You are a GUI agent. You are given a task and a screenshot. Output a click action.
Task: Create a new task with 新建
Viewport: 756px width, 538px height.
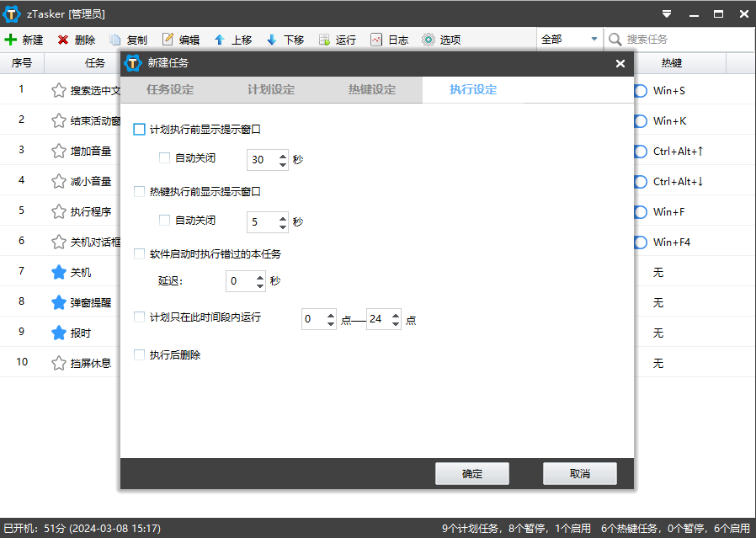point(25,39)
